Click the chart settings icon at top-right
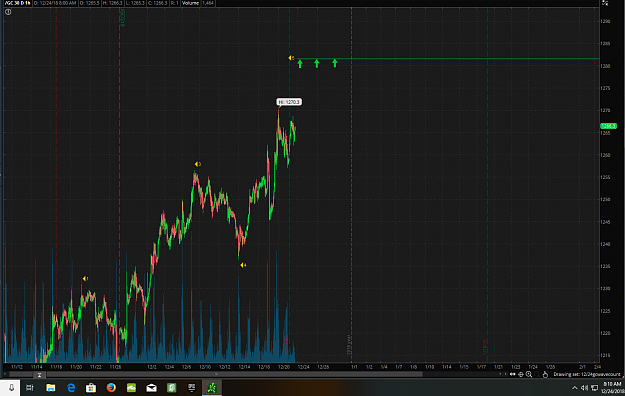 (x=605, y=3)
